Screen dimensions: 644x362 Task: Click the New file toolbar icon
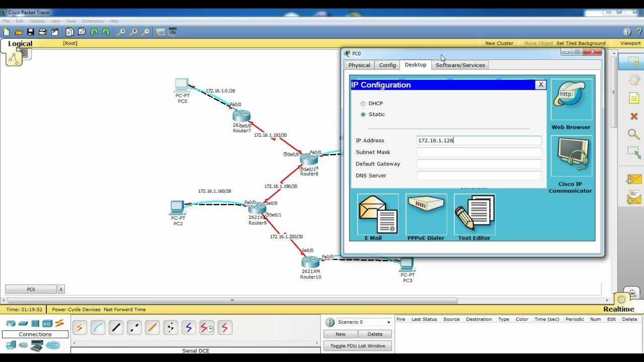(7, 32)
